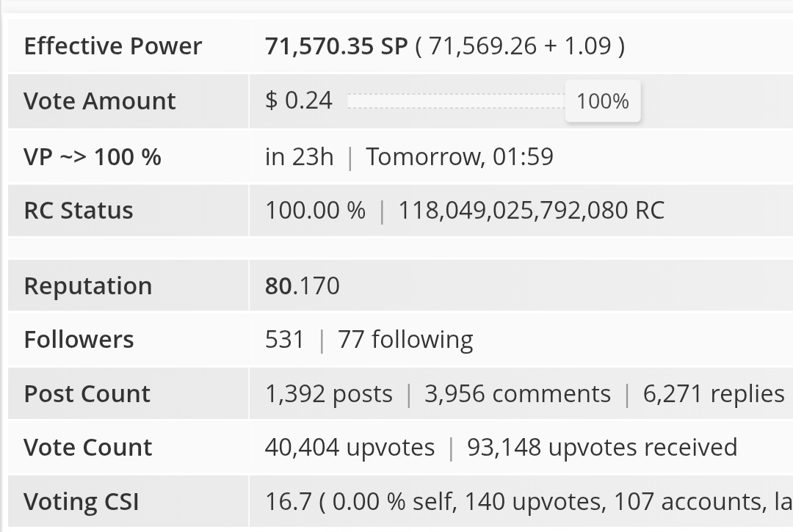This screenshot has width=793, height=532.
Task: Click the $ 0.24 vote amount value
Action: [x=299, y=101]
